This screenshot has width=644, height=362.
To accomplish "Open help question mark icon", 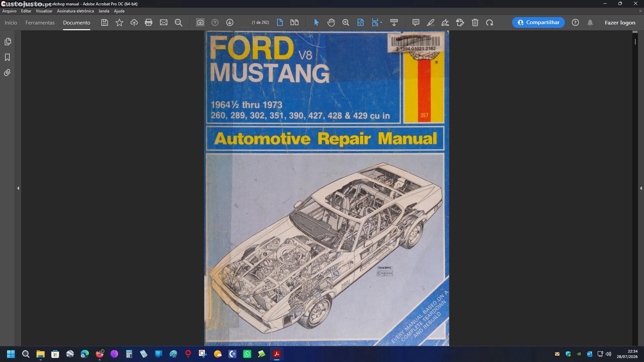I will tap(575, 22).
